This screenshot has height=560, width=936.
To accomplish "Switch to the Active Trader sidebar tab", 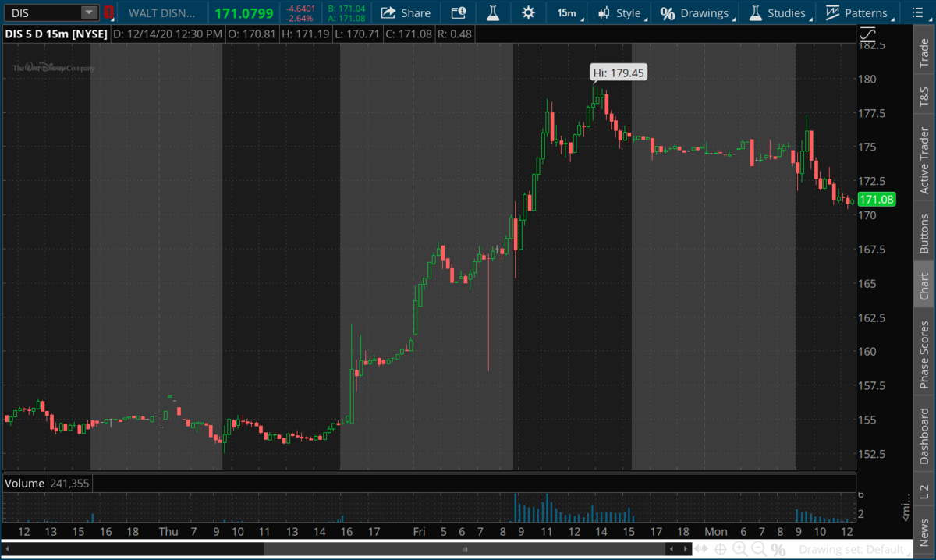I will pos(924,161).
